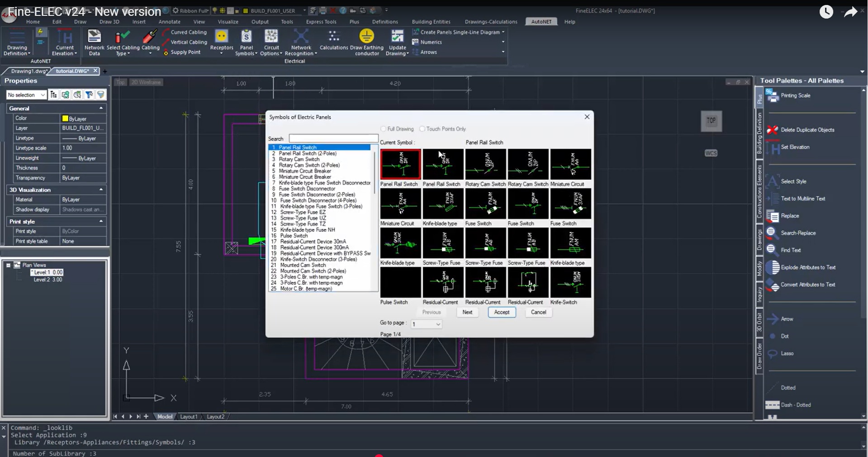Select the Pulse Switch symbol thumbnail
Viewport: 868px width, 457px height.
[x=400, y=282]
